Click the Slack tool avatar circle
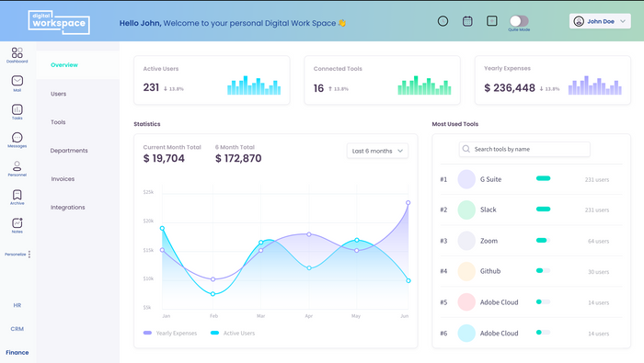Screen dimensions: 644x363 pos(466,210)
